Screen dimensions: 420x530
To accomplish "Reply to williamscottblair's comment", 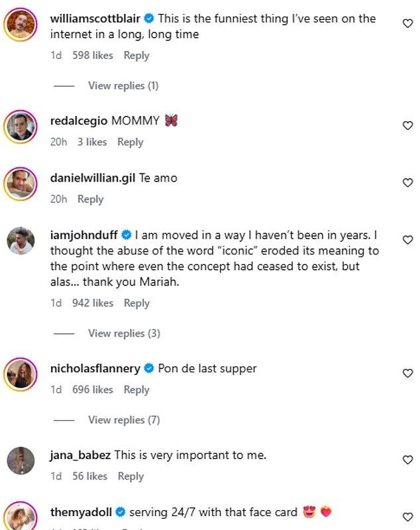I will click(136, 56).
